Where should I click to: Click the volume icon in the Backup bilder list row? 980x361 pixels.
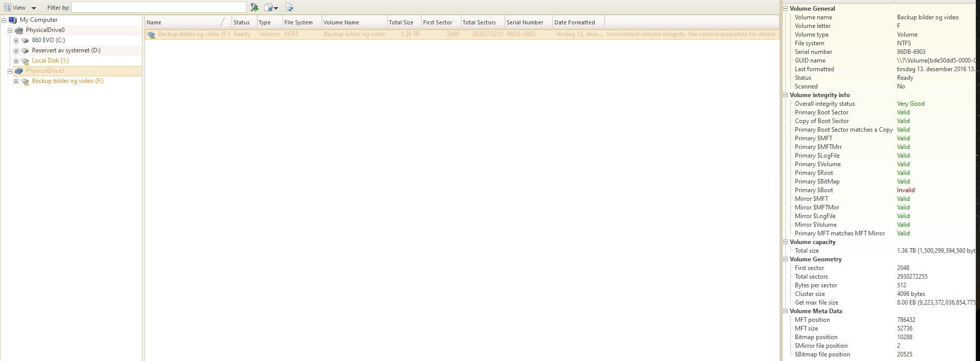pos(151,35)
